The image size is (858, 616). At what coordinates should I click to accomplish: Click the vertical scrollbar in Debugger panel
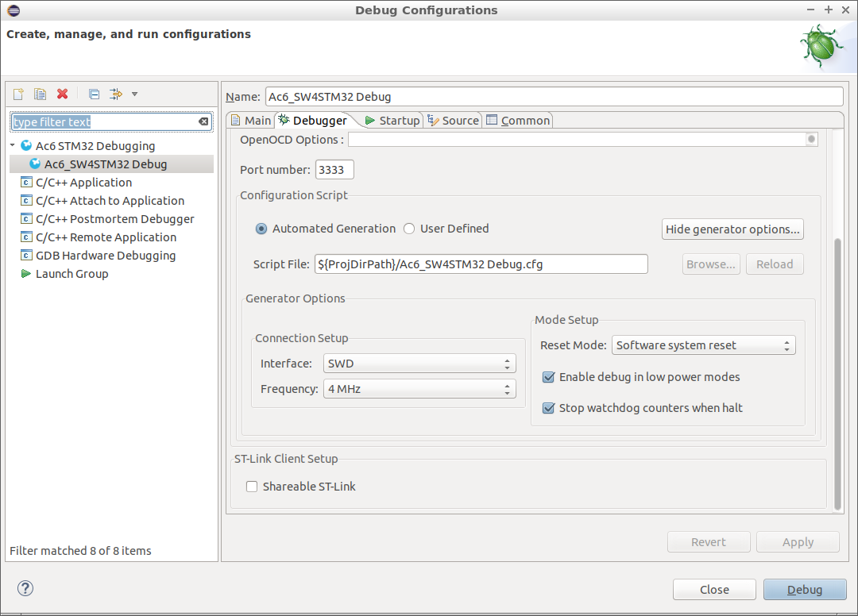[837, 373]
